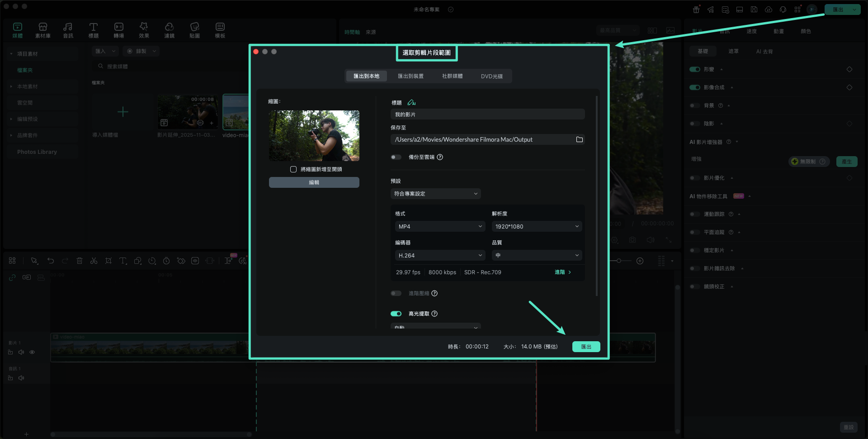The width and height of the screenshot is (868, 439).
Task: Open the Effects panel icon
Action: 144,30
